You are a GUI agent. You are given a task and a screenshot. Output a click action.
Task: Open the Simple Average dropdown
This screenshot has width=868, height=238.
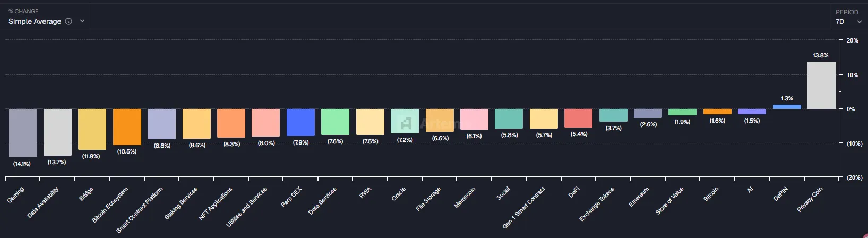(82, 21)
